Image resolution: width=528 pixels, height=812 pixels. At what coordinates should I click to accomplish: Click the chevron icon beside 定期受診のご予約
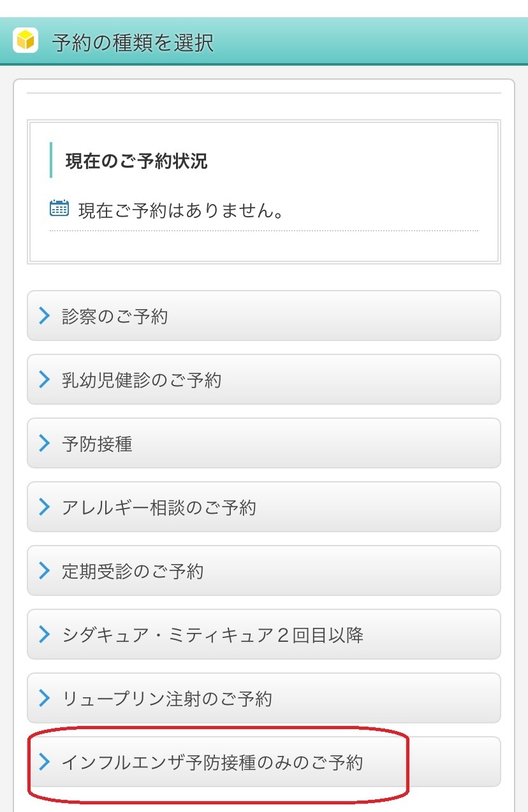tap(44, 570)
